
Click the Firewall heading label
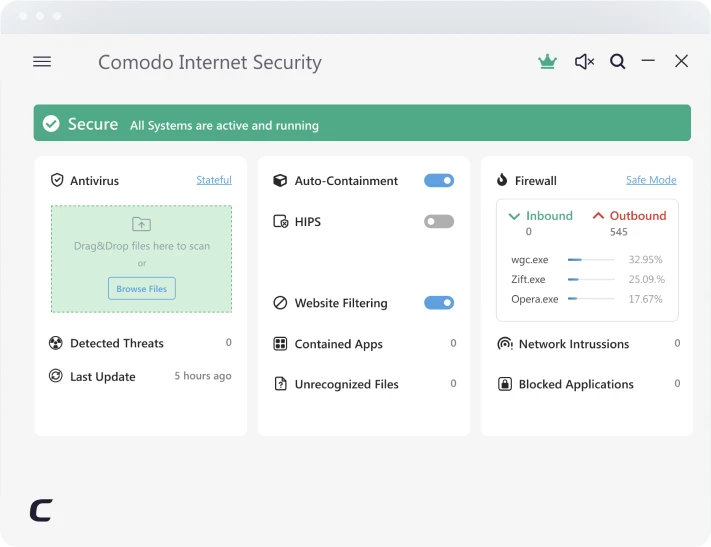tap(536, 181)
